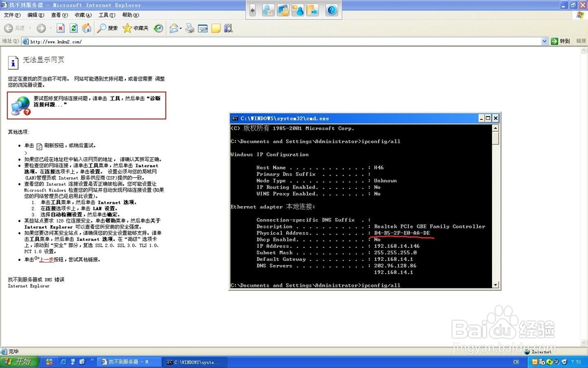The image size is (588, 368).
Task: Open the Search (搜索) toolbar button
Action: (x=107, y=28)
